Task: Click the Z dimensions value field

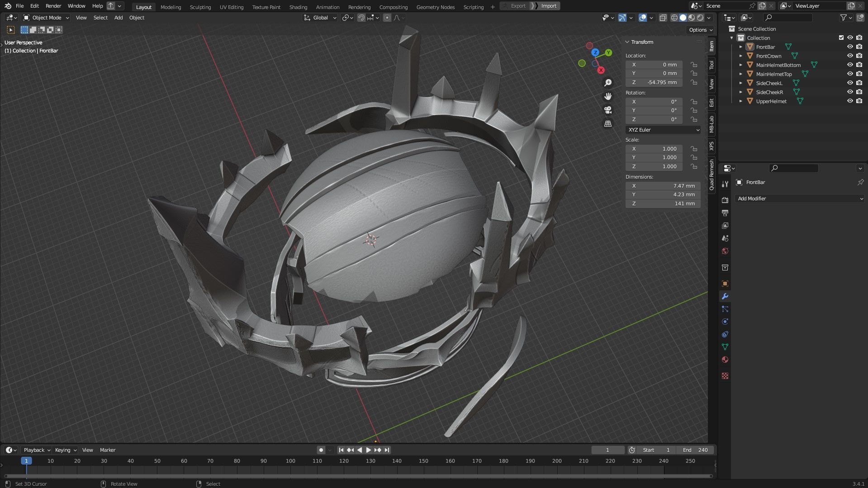Action: 663,204
